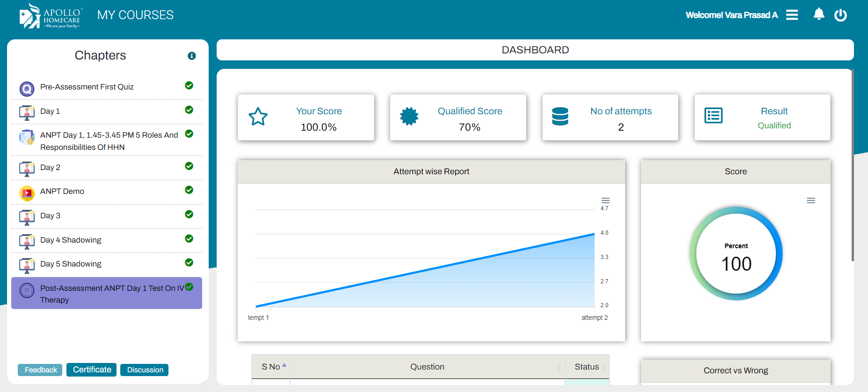Screen dimensions: 868x392
Task: Open the Discussion button
Action: 145,370
